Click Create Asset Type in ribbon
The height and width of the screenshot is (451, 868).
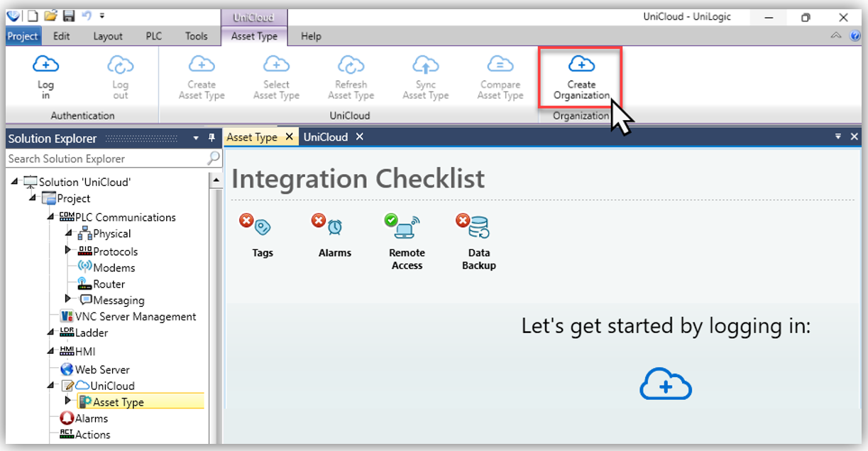click(x=202, y=78)
